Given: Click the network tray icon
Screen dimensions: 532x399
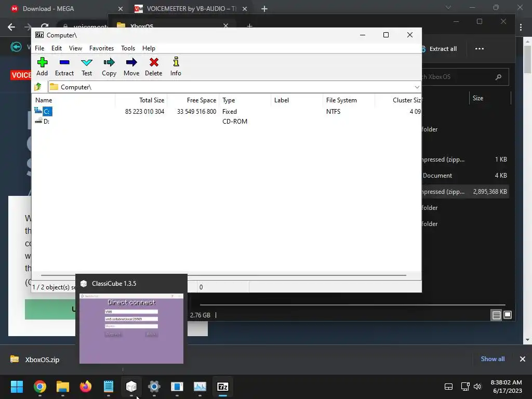Looking at the screenshot, I should click(x=465, y=387).
